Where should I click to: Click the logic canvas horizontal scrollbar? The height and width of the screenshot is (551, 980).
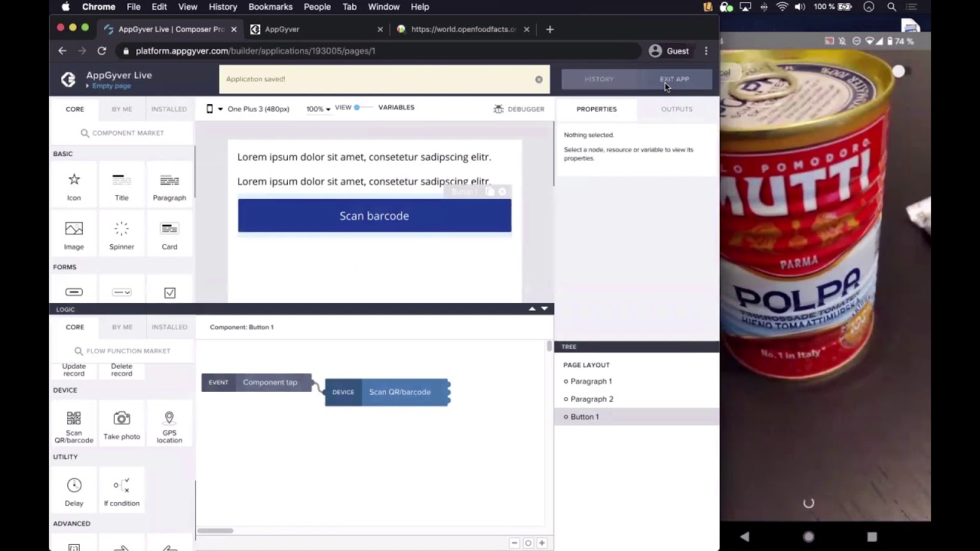(215, 530)
